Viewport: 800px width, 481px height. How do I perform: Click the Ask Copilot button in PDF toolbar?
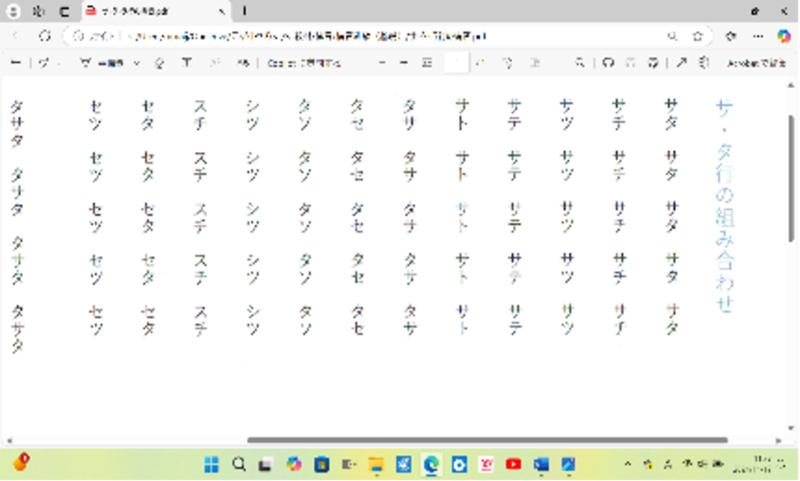tap(304, 62)
